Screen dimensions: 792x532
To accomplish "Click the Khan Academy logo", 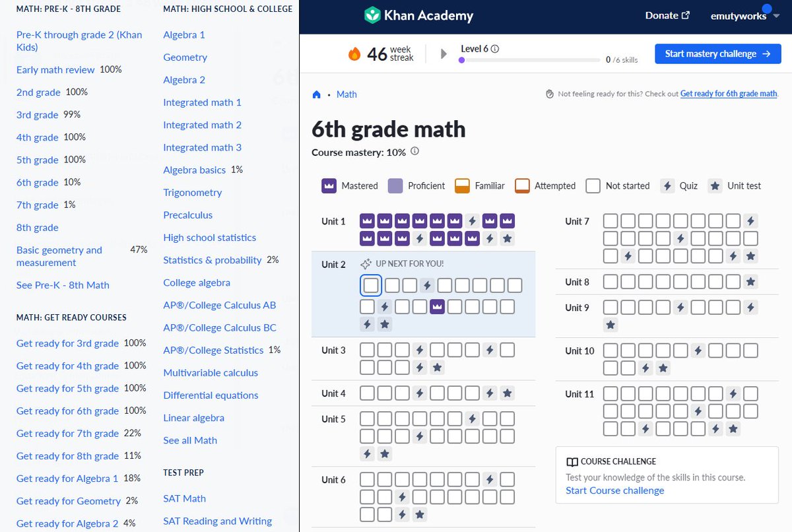I will 418,16.
